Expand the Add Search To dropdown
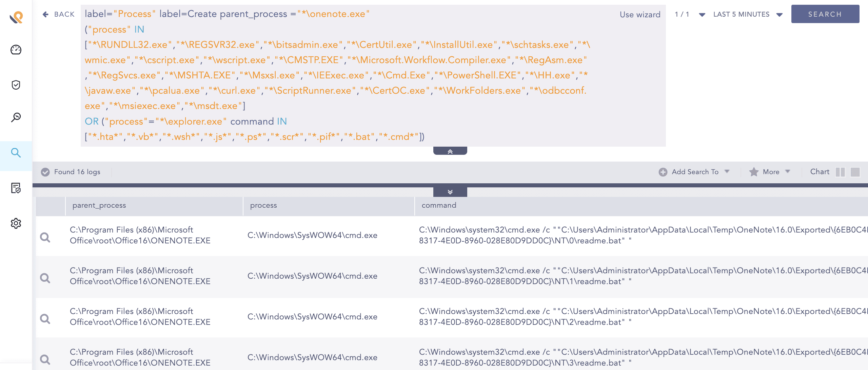This screenshot has height=370, width=868. click(x=694, y=172)
